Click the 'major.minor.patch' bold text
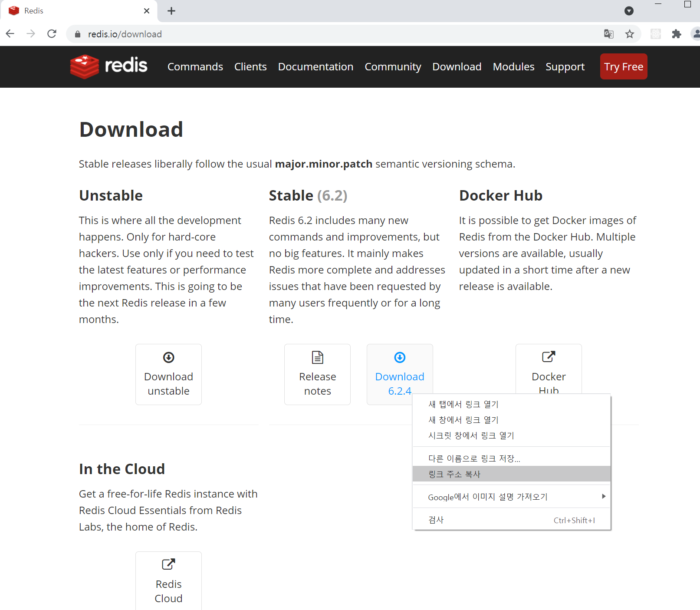Screen dimensions: 700x610 coord(324,164)
